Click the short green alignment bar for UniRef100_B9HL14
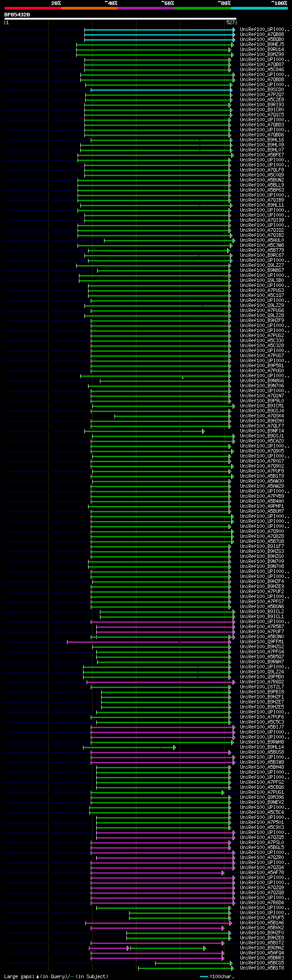 coord(129,747)
